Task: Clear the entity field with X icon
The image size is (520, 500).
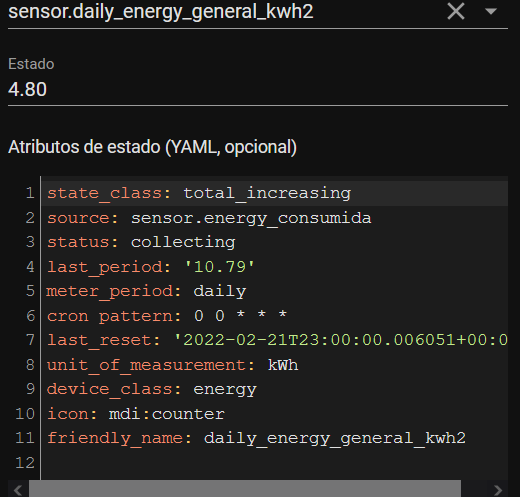Action: [456, 12]
